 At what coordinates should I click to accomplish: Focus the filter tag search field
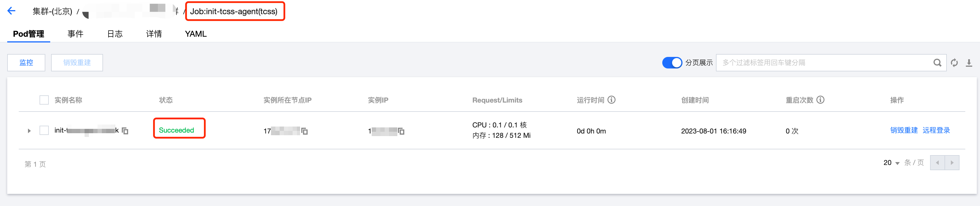822,63
